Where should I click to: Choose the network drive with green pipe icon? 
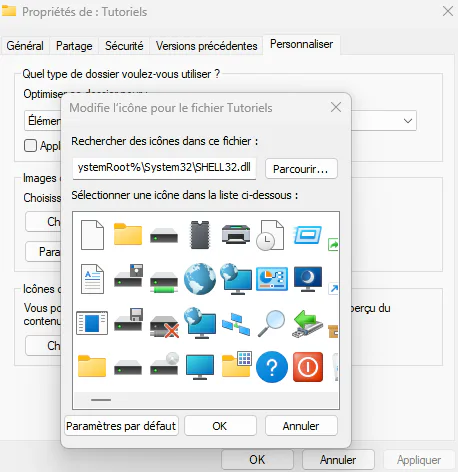[x=164, y=282]
